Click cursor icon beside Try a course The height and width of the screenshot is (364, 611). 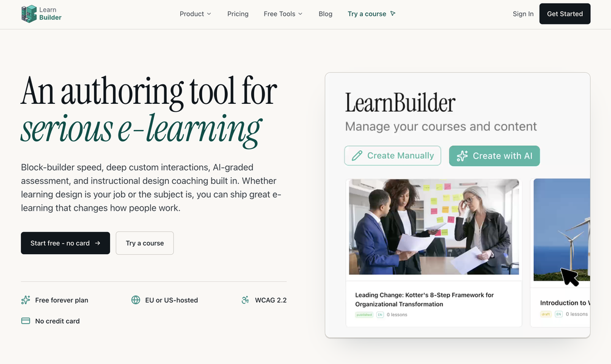coord(393,13)
